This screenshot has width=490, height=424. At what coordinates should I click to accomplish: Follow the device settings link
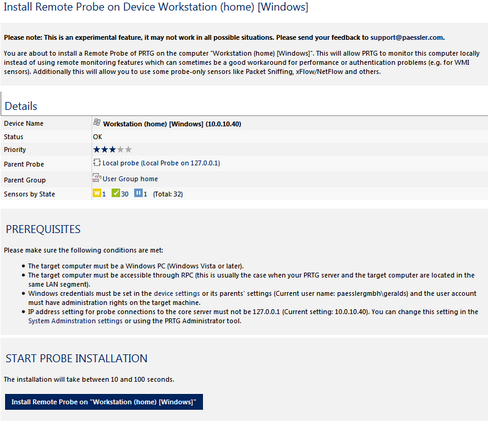click(177, 294)
